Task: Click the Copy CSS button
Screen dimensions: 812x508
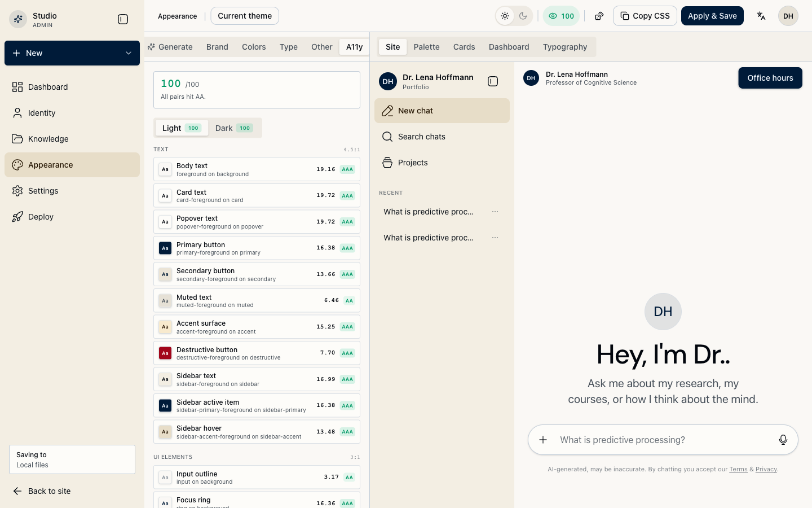Action: [x=645, y=16]
